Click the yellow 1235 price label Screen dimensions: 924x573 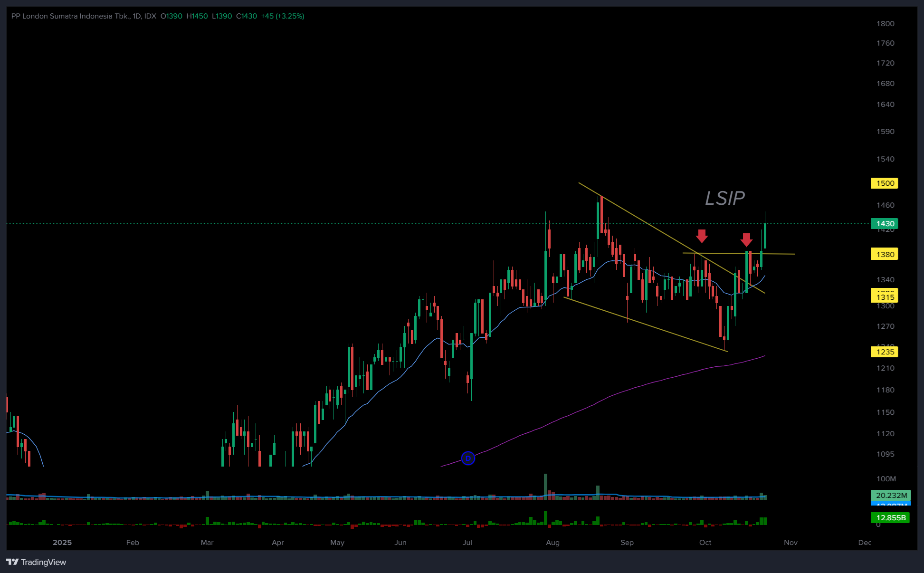pos(885,352)
